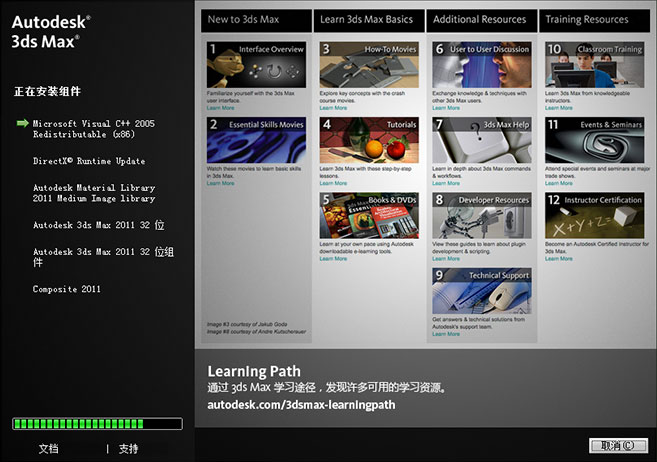Open the Classroom Training thumbnail
This screenshot has width=657, height=462.
595,65
